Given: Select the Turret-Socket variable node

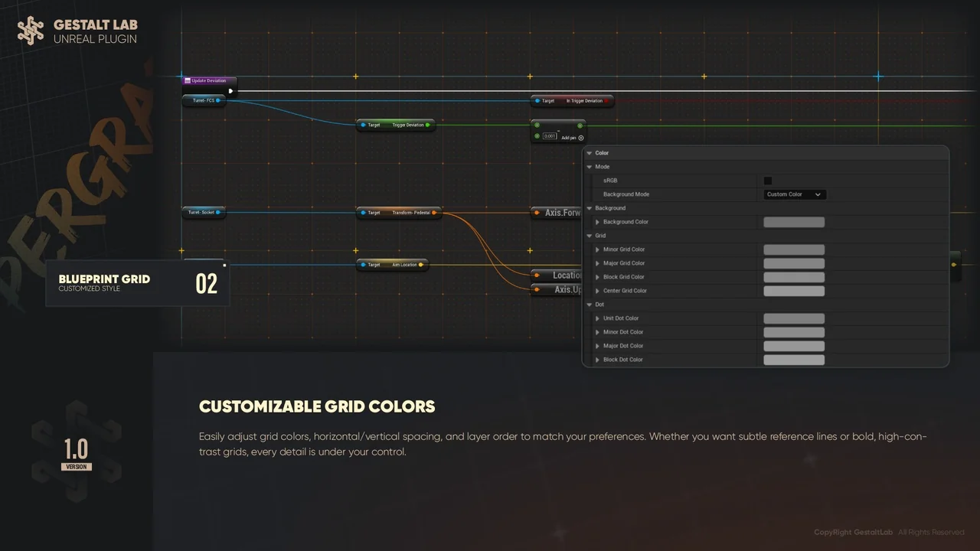Looking at the screenshot, I should click(x=203, y=212).
